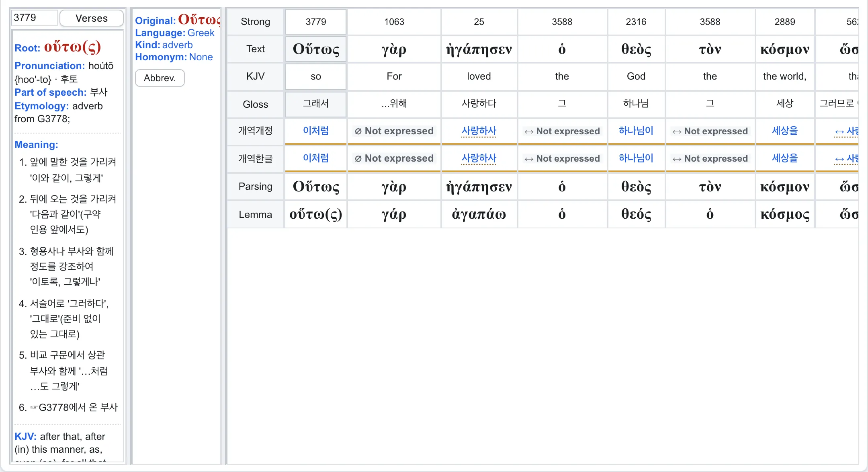Click the Parsing row header
868x472 pixels.
(256, 187)
